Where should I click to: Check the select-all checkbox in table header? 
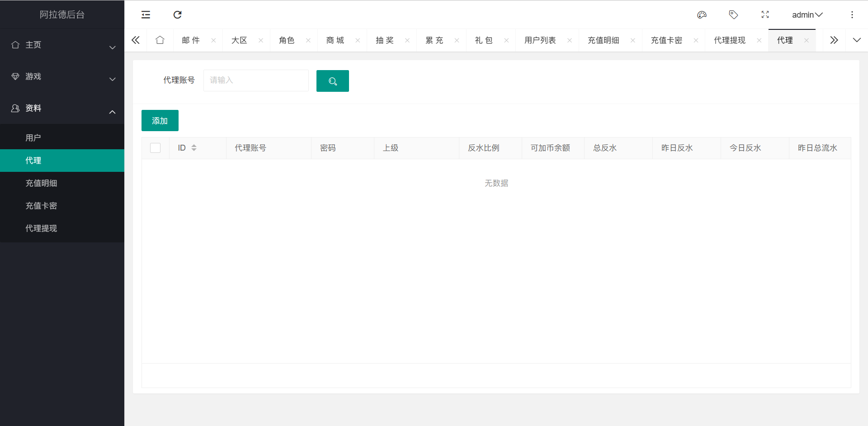point(155,148)
